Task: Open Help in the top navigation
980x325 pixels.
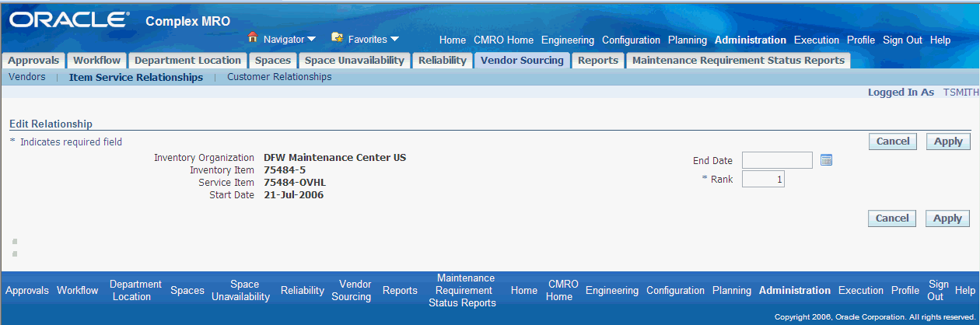Action: tap(940, 40)
